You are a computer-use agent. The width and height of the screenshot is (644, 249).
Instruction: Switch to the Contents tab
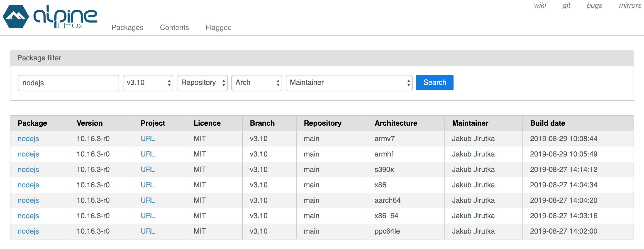click(174, 27)
